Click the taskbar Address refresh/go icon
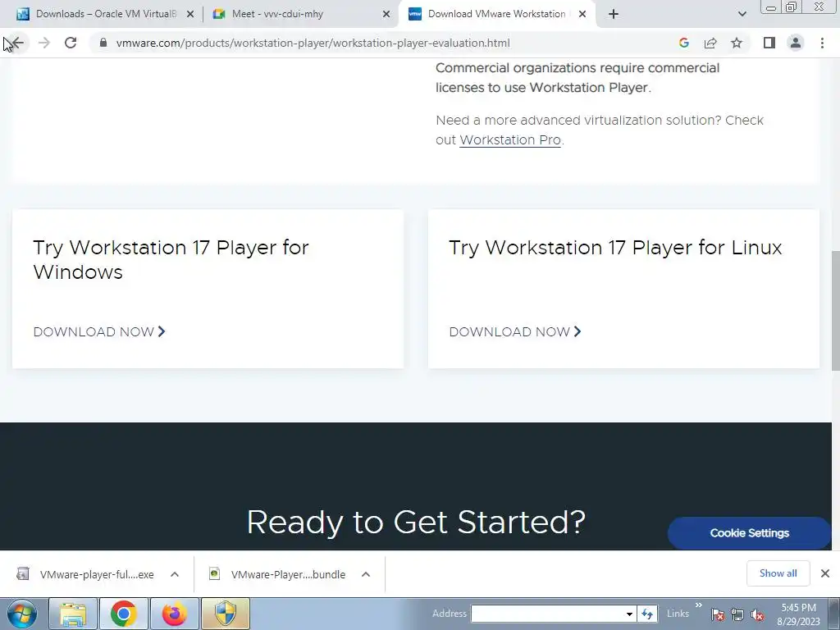 (x=647, y=614)
